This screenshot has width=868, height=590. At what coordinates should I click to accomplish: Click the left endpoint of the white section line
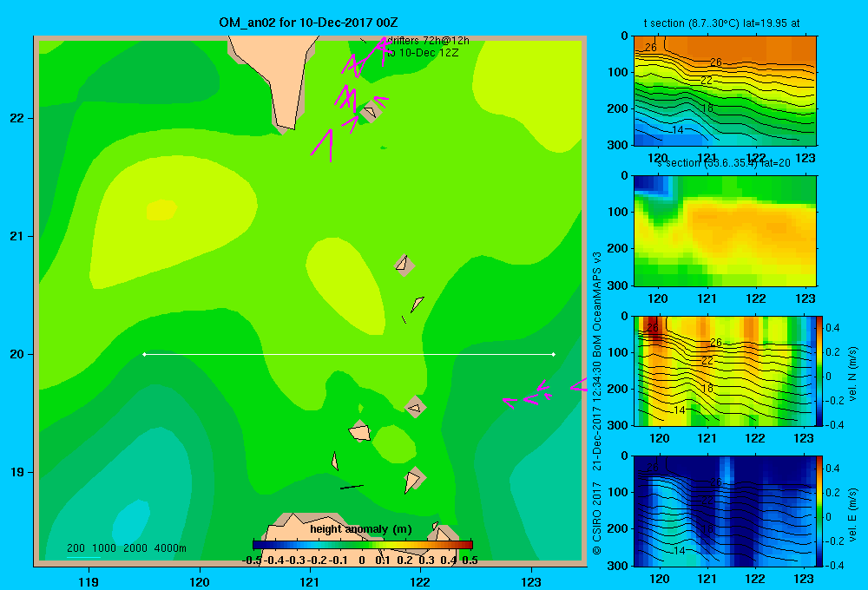144,354
